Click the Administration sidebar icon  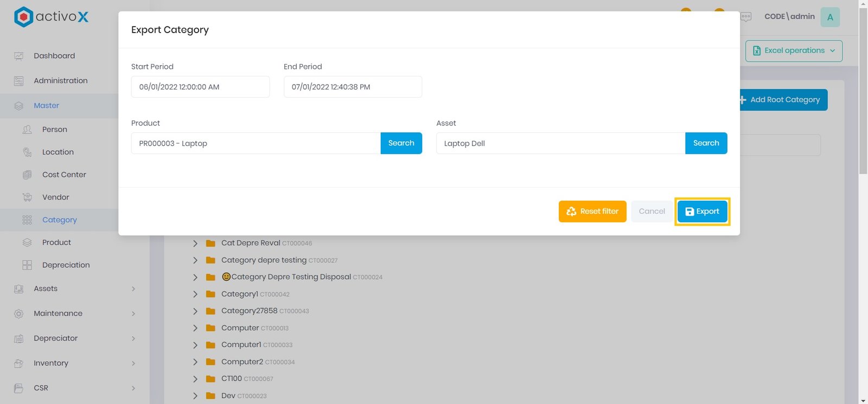[x=19, y=81]
